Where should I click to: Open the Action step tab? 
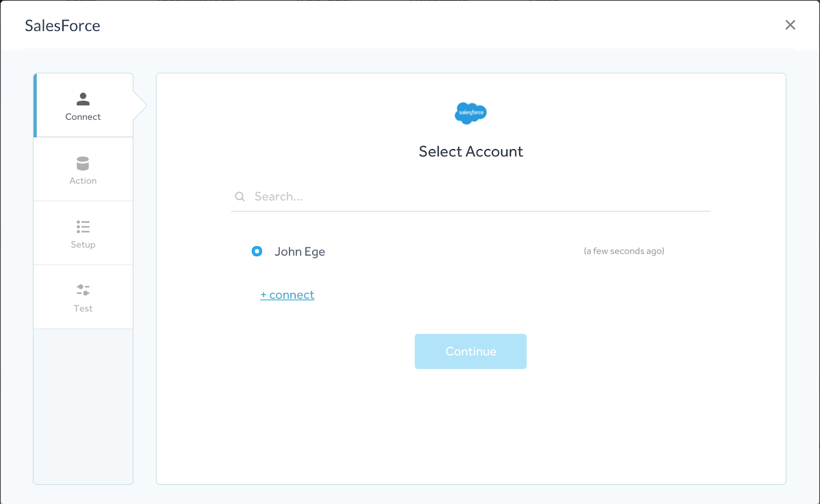click(83, 170)
